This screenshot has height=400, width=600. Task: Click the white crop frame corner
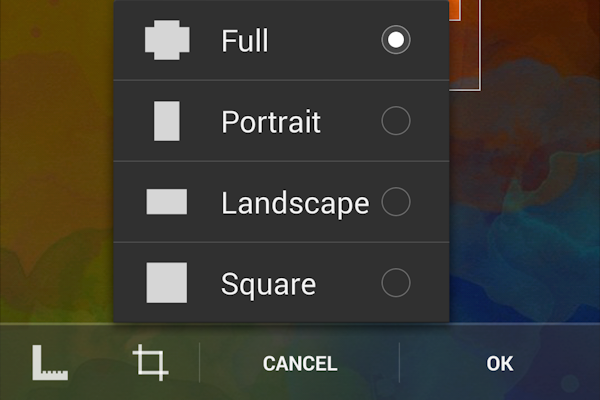tap(480, 88)
